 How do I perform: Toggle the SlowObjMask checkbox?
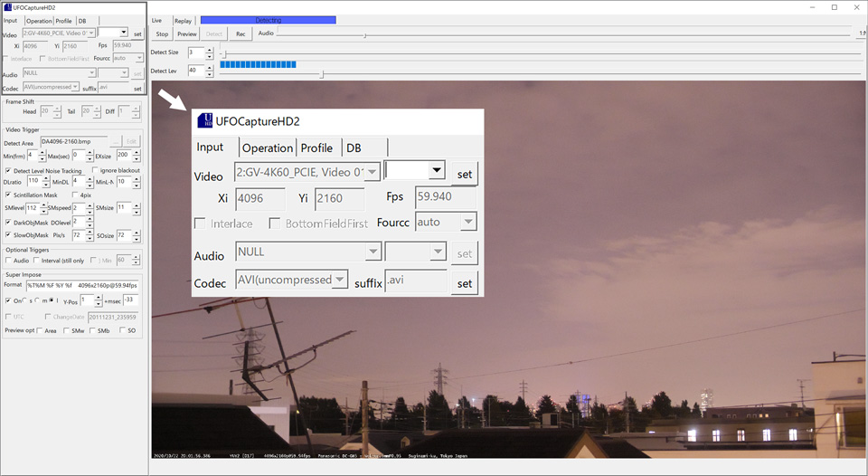(x=8, y=235)
